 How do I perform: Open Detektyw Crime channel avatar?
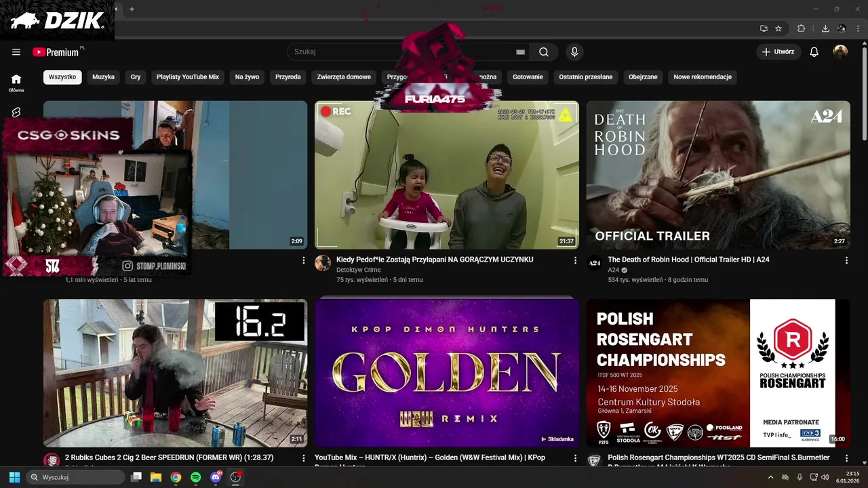(x=323, y=263)
